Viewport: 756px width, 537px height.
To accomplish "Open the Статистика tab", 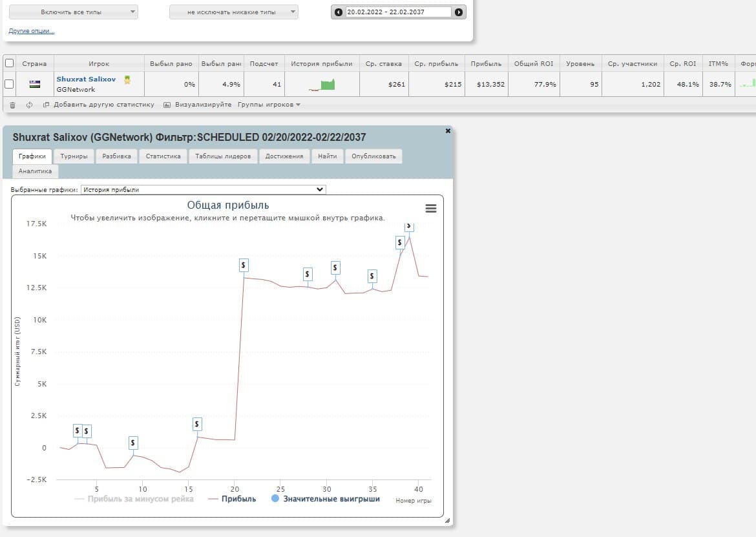I will [x=163, y=156].
